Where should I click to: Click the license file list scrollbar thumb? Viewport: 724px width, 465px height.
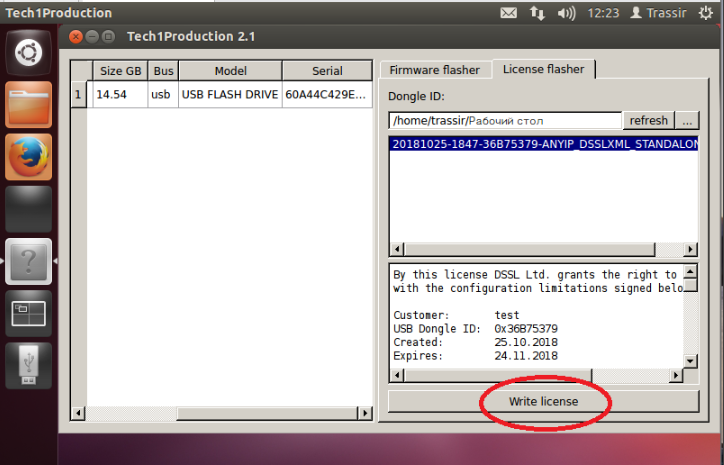click(x=530, y=249)
